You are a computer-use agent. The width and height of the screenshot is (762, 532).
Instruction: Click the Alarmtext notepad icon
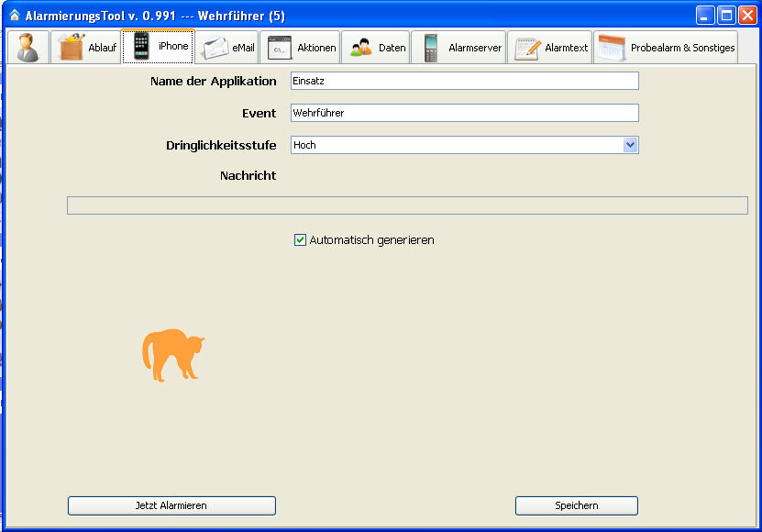pos(527,48)
